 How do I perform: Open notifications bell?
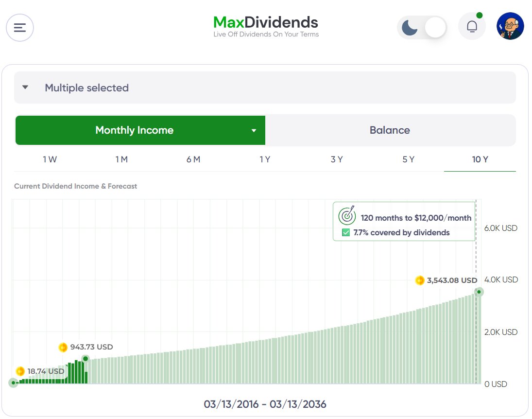coord(472,26)
